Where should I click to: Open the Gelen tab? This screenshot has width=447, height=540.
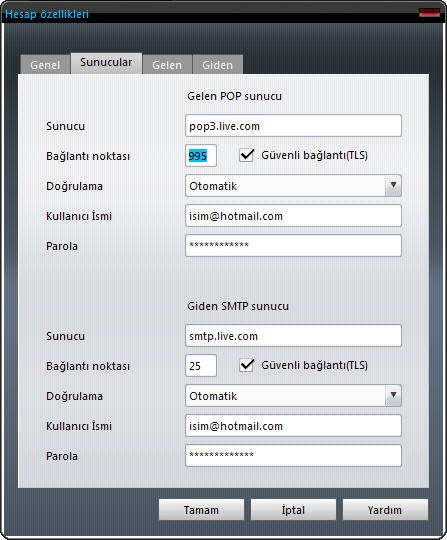(x=167, y=64)
